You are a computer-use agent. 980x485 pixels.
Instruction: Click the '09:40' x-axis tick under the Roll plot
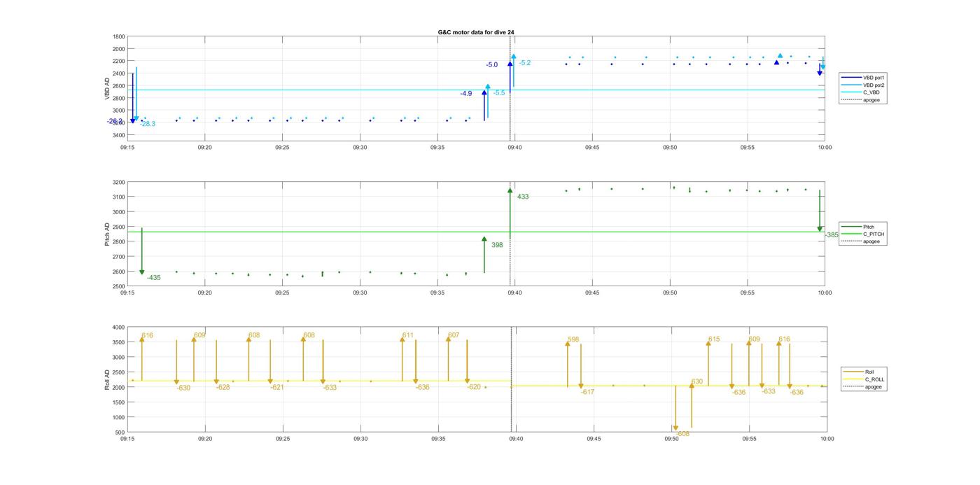coord(516,439)
